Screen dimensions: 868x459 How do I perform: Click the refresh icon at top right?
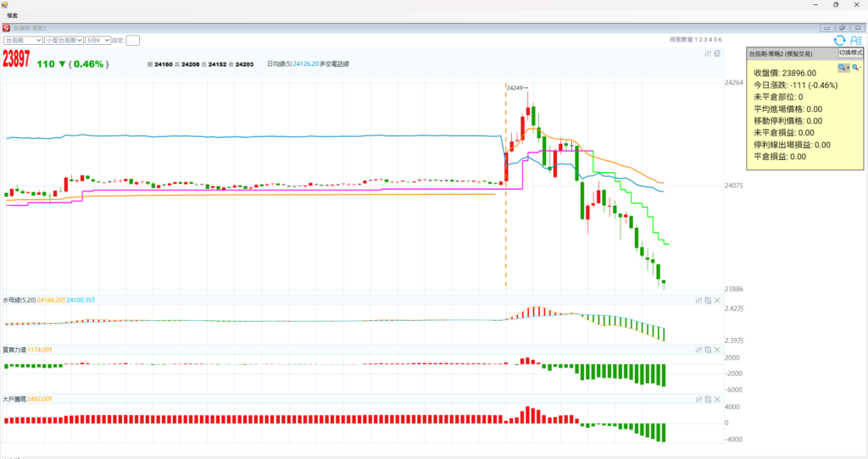point(839,40)
